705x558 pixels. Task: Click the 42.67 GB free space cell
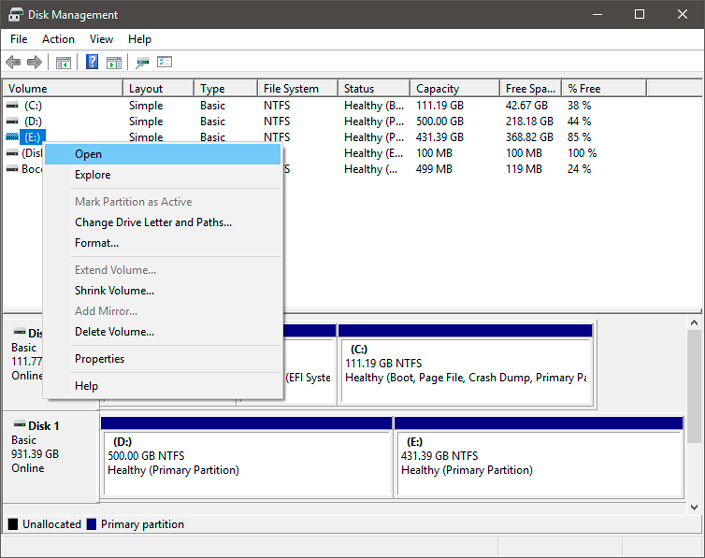click(527, 106)
